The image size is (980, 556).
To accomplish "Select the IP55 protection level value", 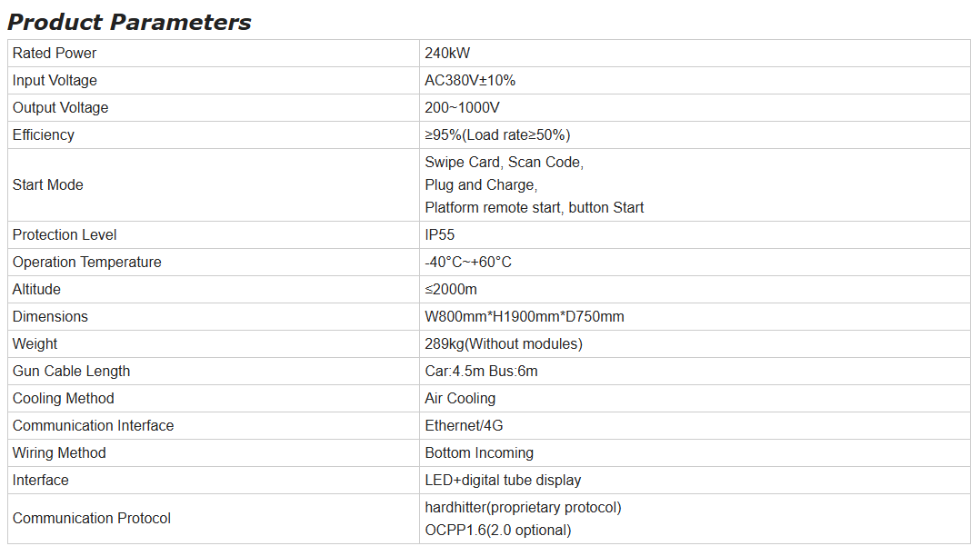I will coord(440,235).
